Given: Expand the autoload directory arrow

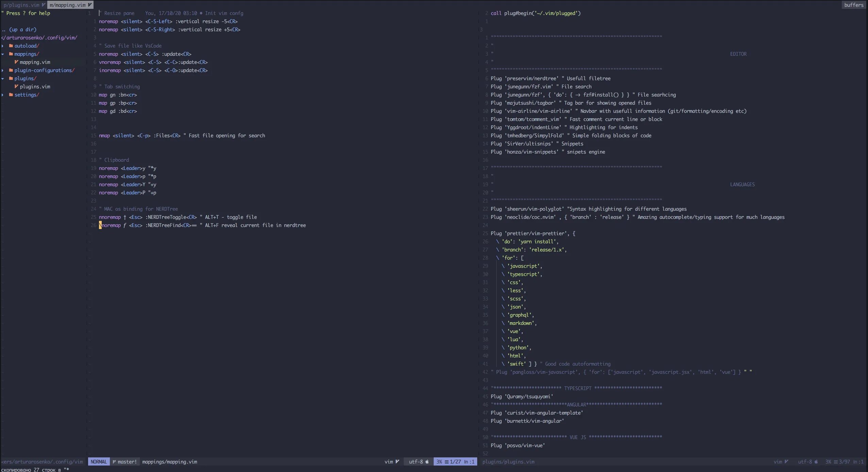Looking at the screenshot, I should (x=3, y=46).
